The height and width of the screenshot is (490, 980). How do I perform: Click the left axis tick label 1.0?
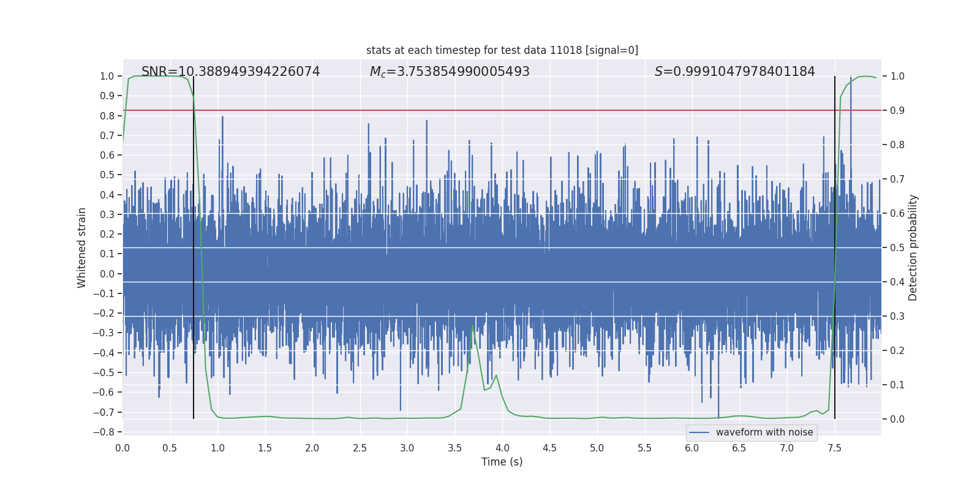click(x=107, y=76)
